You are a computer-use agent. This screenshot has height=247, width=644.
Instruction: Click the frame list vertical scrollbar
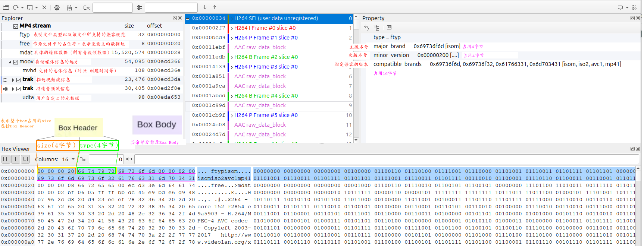(x=356, y=78)
